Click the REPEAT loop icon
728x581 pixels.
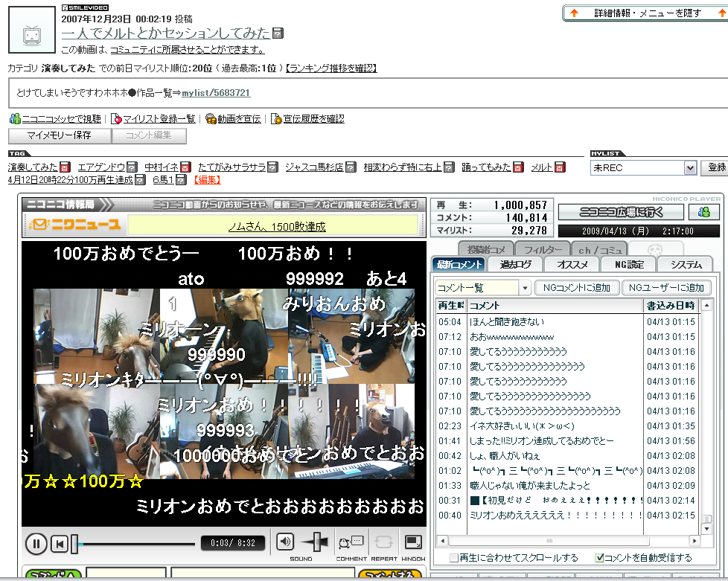(x=383, y=542)
